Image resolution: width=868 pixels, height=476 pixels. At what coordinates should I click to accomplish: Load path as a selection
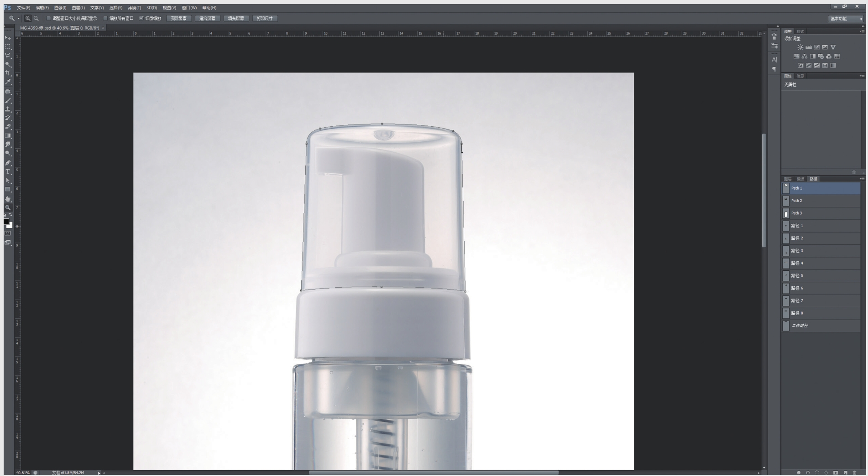click(x=817, y=473)
